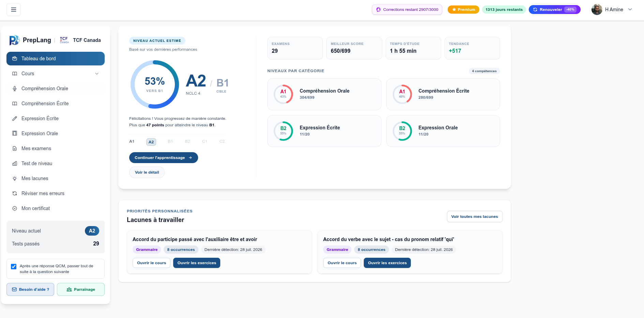644x318 pixels.
Task: Click the Temps d'étude 1 h 55 min card
Action: (413, 48)
